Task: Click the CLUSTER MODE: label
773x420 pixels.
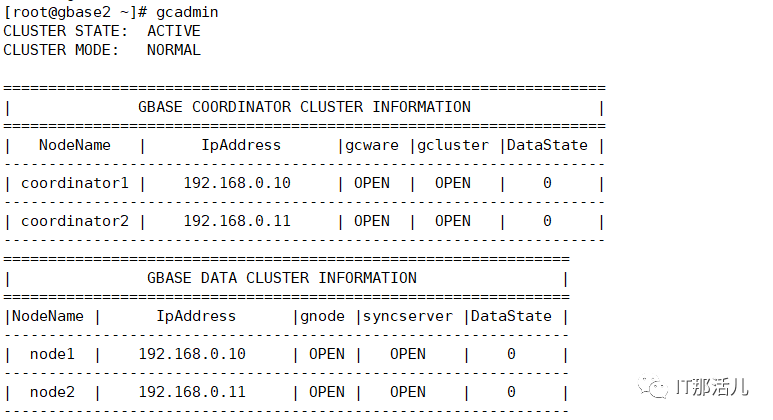Action: (x=61, y=50)
